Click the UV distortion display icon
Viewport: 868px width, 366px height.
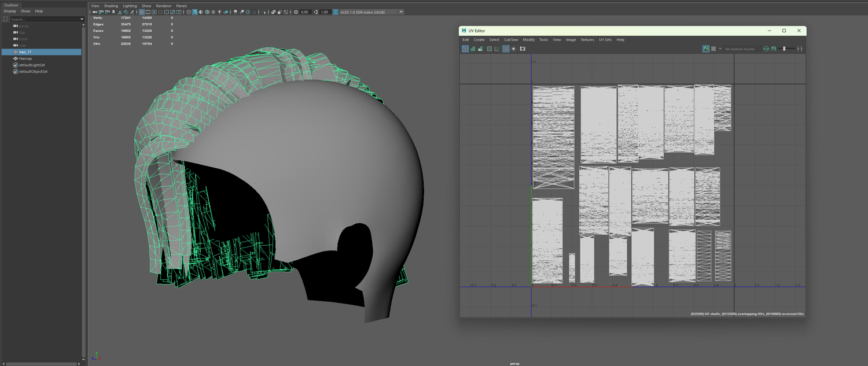point(480,49)
